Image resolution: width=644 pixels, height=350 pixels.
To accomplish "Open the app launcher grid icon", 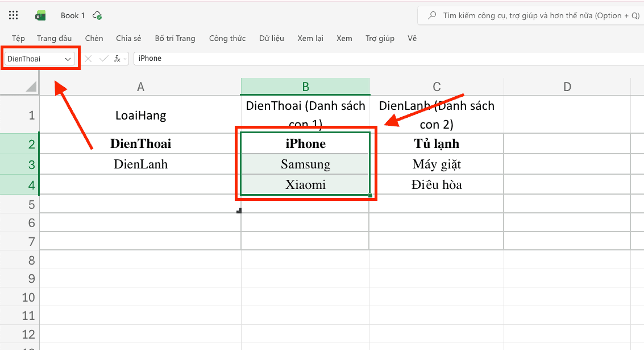I will click(13, 15).
